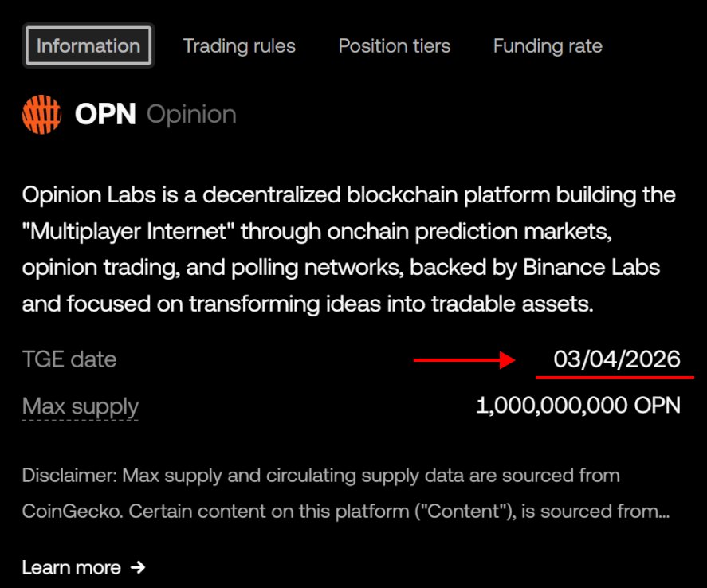Viewport: 707px width, 588px height.
Task: Click the Disclaimer heading word
Action: tap(70, 476)
